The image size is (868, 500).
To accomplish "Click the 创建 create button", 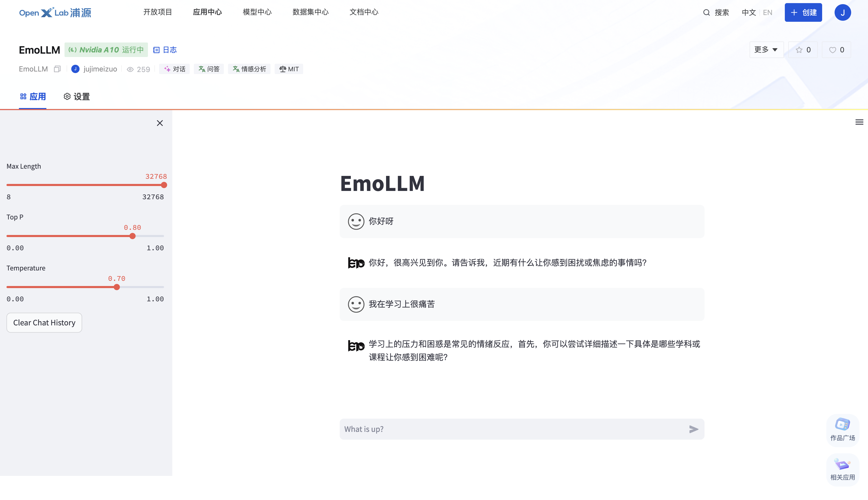I will [803, 13].
